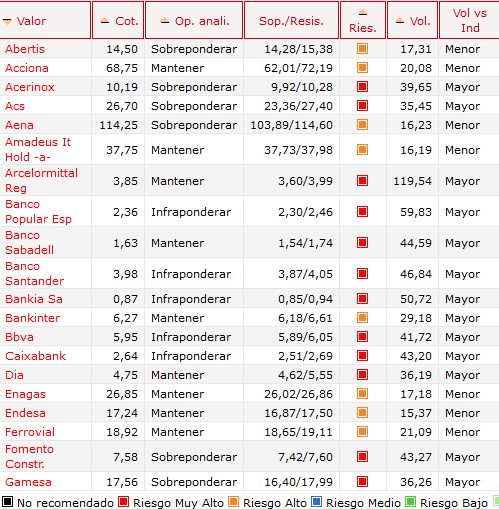Screen dimensions: 499x509
Task: Sort by the Ries. column arrow
Action: 363,13
